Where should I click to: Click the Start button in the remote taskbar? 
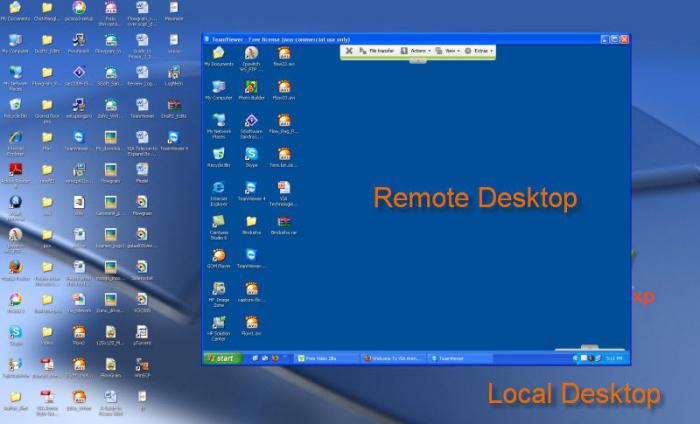tap(222, 358)
